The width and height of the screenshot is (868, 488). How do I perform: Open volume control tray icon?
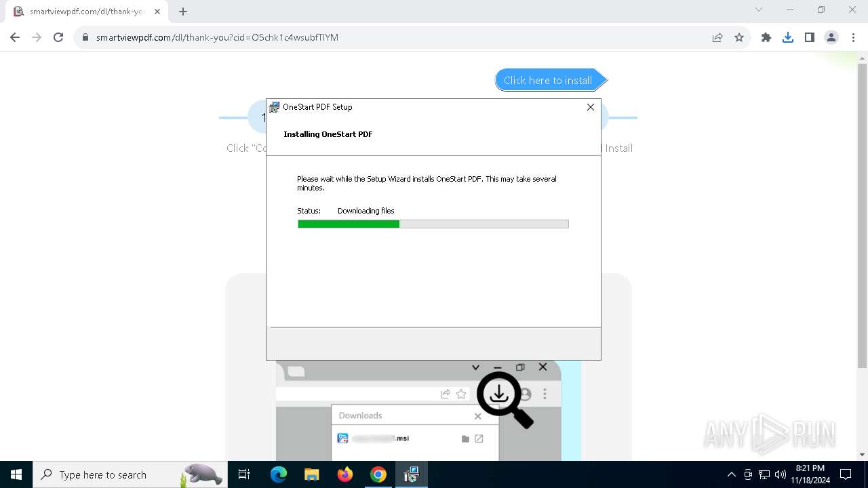(x=781, y=474)
